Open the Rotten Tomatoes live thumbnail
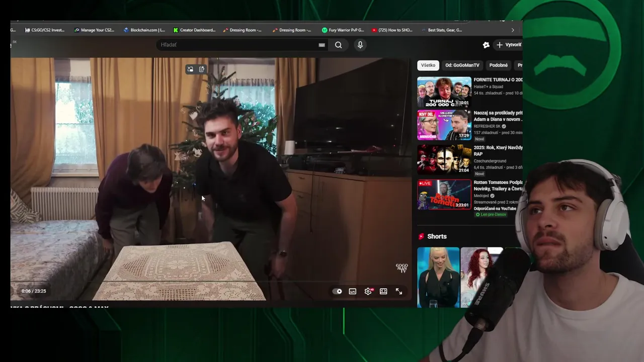Screen dimensions: 644x362 (x=444, y=194)
